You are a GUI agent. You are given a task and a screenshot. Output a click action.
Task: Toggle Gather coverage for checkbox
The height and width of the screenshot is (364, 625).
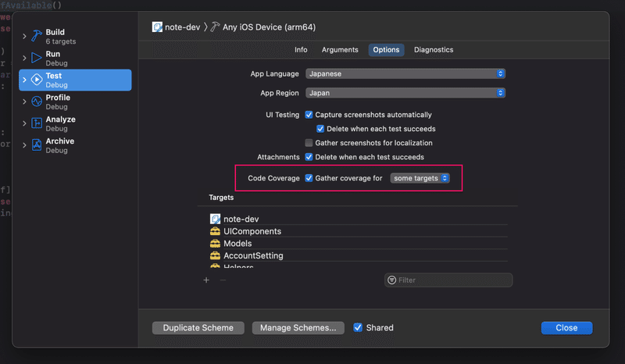coord(309,178)
